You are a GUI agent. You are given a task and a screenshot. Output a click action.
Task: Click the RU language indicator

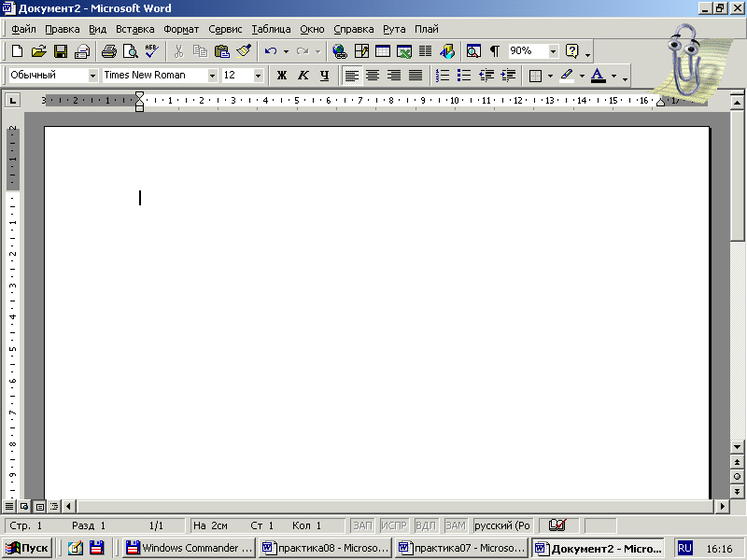coord(684,548)
